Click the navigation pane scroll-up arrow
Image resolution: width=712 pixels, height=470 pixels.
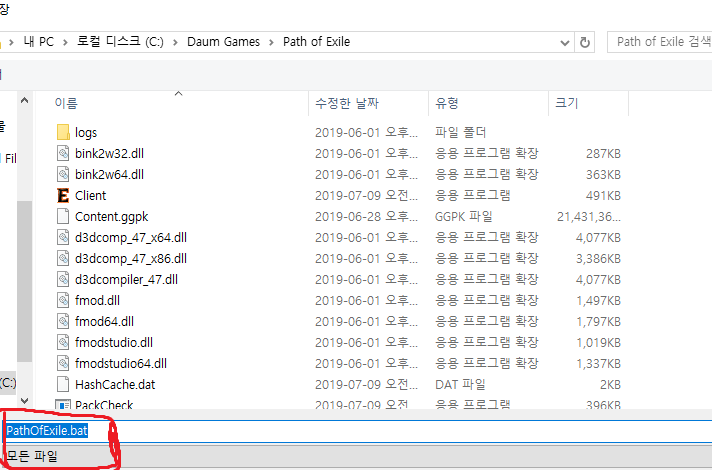click(25, 100)
